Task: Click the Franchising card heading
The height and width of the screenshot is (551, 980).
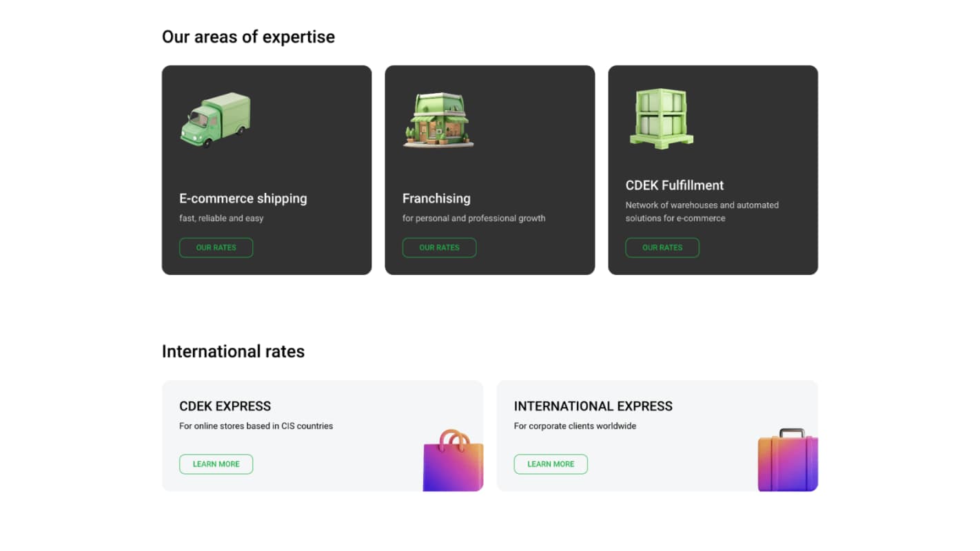Action: (x=436, y=198)
